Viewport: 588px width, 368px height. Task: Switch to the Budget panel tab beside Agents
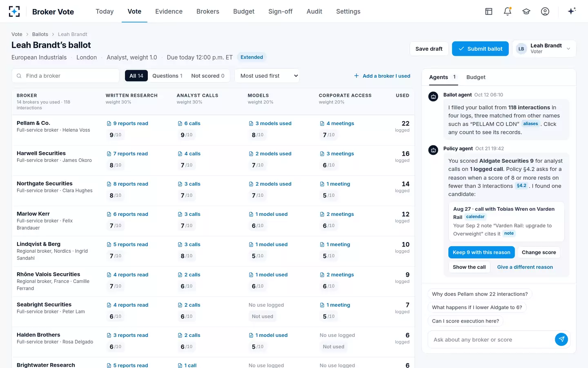pyautogui.click(x=476, y=77)
